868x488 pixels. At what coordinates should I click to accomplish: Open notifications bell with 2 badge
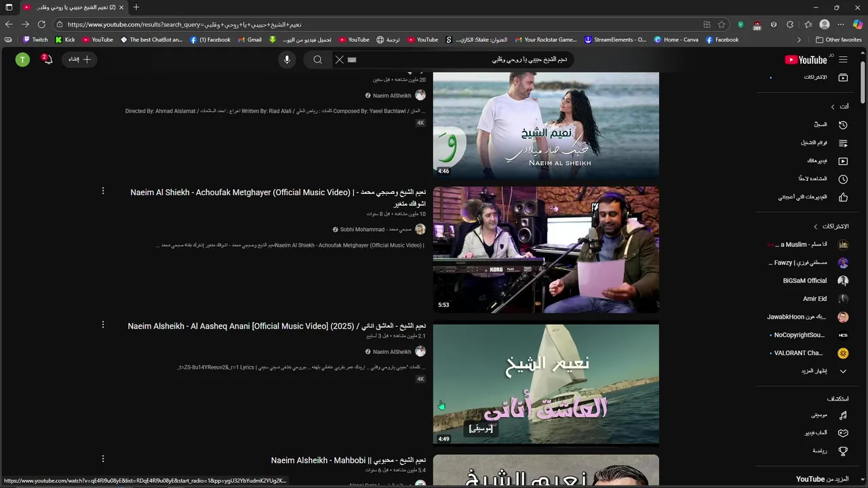tap(47, 60)
